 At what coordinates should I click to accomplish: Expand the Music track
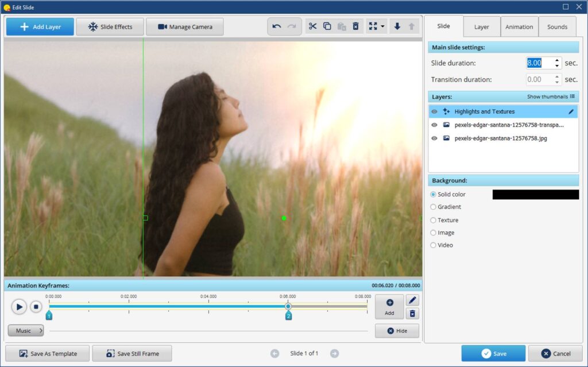click(26, 331)
